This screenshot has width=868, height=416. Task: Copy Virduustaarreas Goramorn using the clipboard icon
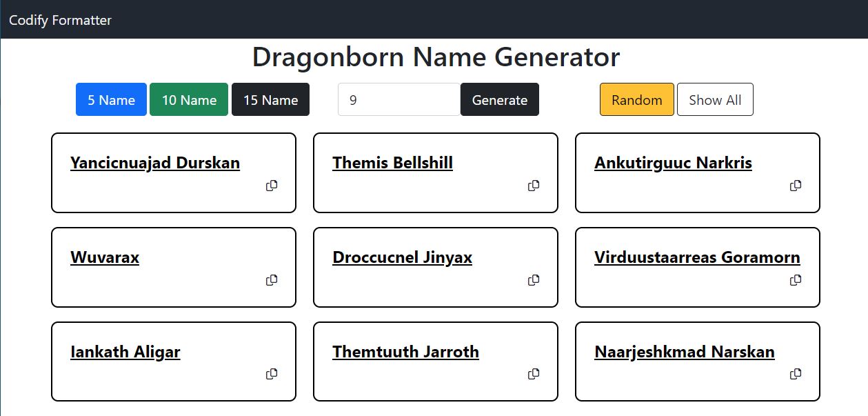(796, 280)
